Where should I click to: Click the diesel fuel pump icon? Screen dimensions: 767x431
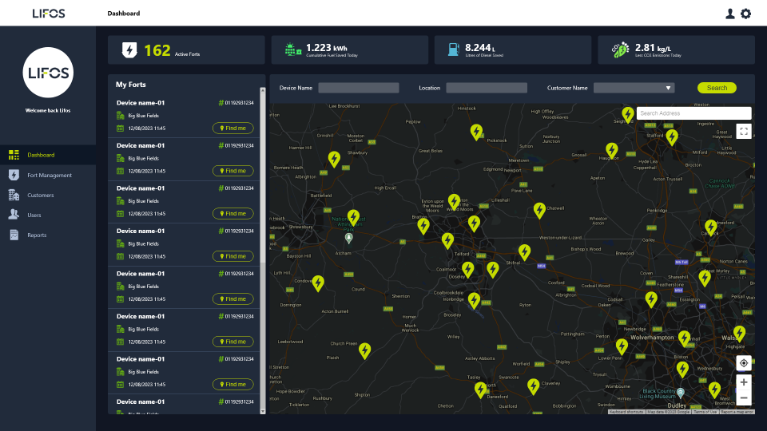[x=450, y=49]
